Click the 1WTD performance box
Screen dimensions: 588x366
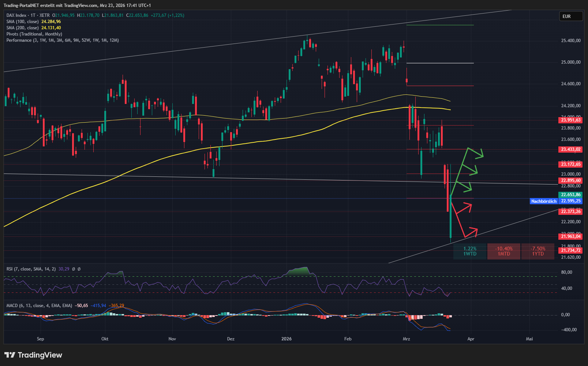click(470, 251)
